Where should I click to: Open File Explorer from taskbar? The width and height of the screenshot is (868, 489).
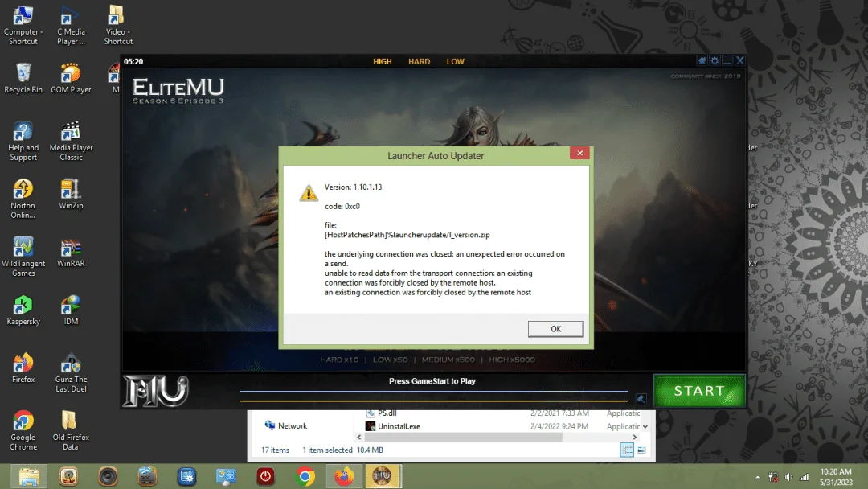point(29,476)
